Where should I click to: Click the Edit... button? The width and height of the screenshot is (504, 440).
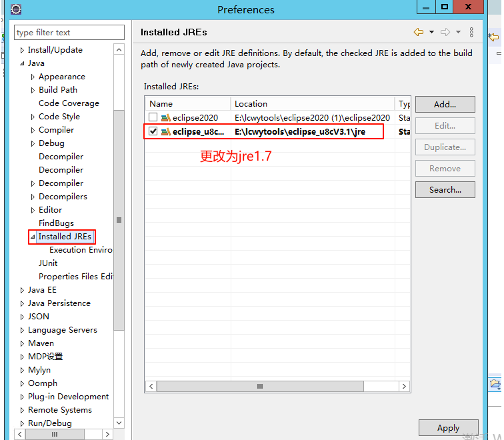(x=445, y=126)
